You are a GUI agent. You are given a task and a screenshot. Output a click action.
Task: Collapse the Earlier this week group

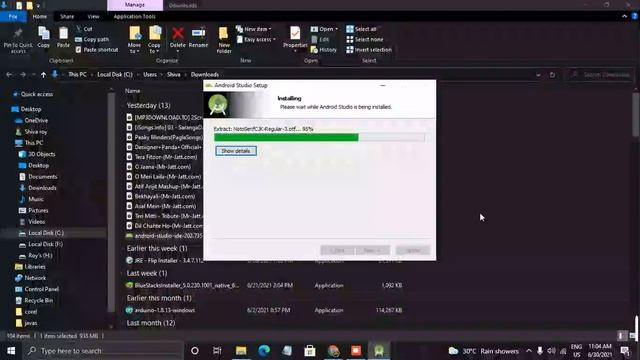click(x=157, y=248)
